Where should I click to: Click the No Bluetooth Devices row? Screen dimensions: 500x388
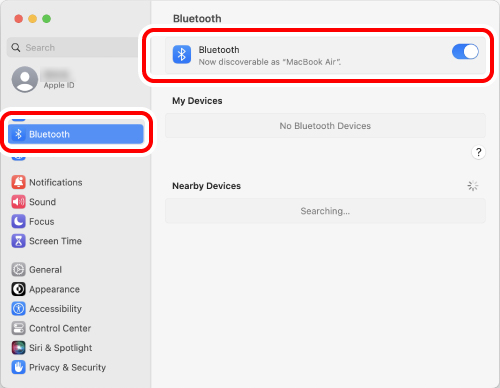pos(325,126)
